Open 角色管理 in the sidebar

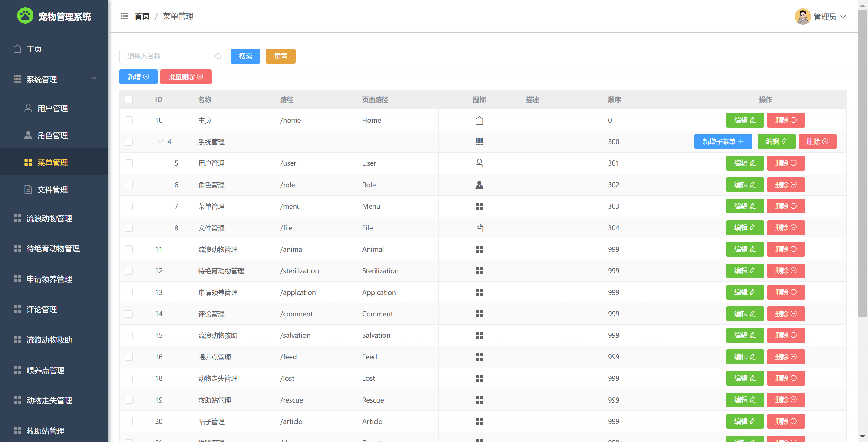(x=52, y=136)
